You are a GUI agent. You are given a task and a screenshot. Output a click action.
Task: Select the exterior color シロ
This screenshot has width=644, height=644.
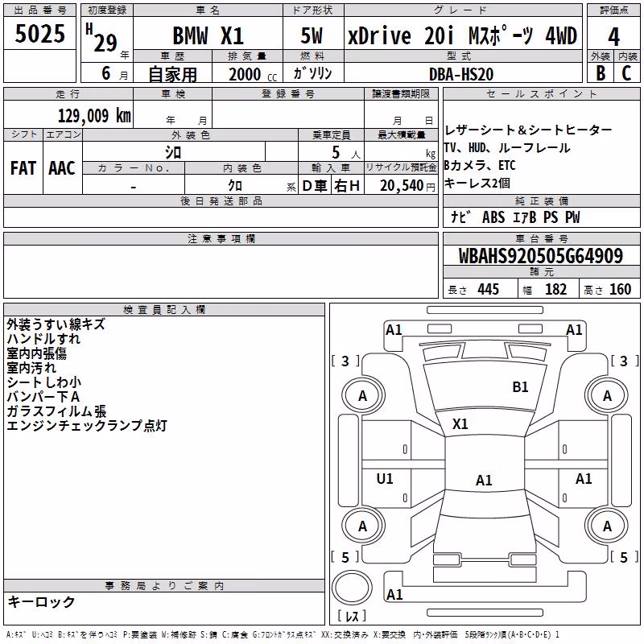pos(173,153)
